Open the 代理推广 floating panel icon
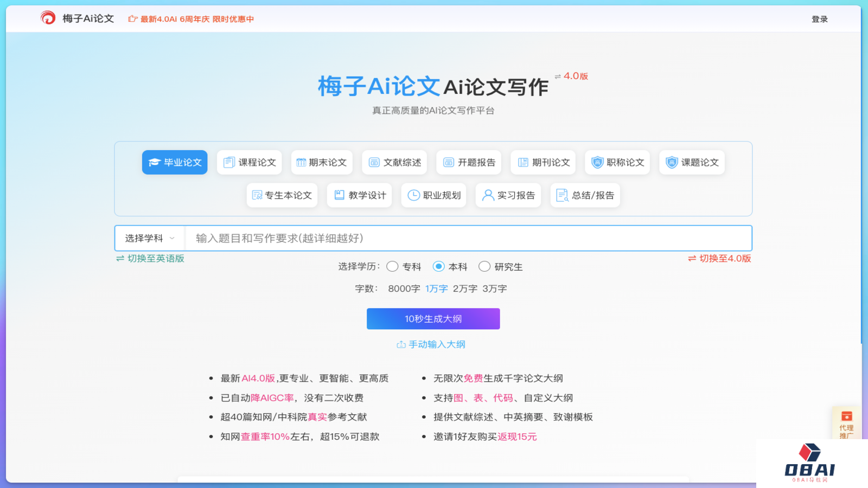Viewport: 868px width, 488px height. (845, 416)
